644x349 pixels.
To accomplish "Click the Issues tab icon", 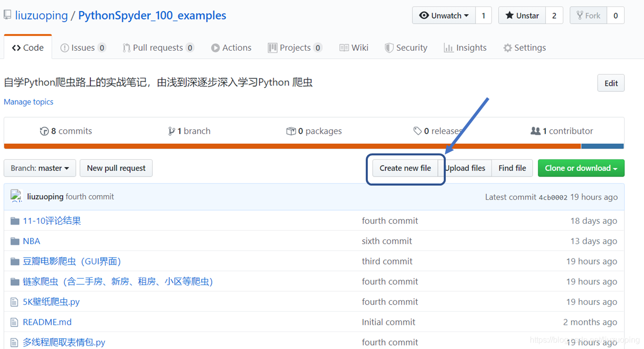I will pyautogui.click(x=64, y=48).
